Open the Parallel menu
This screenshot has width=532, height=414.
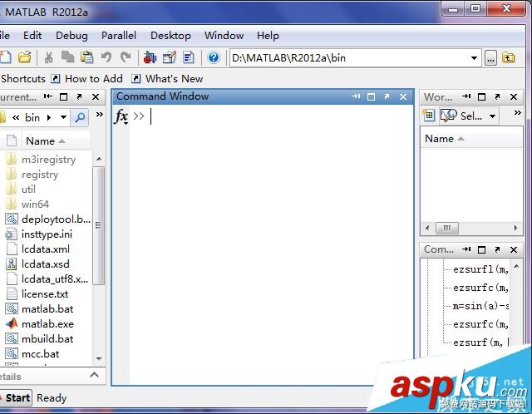click(x=118, y=35)
